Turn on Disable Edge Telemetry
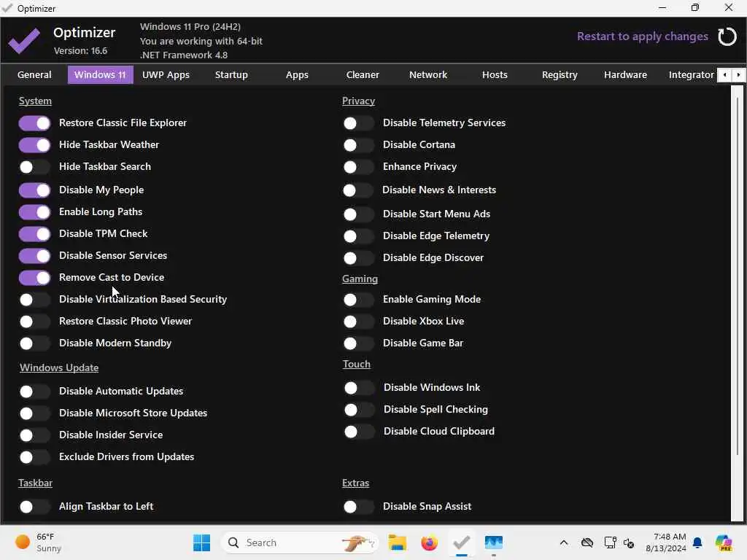The height and width of the screenshot is (560, 747). point(358,236)
